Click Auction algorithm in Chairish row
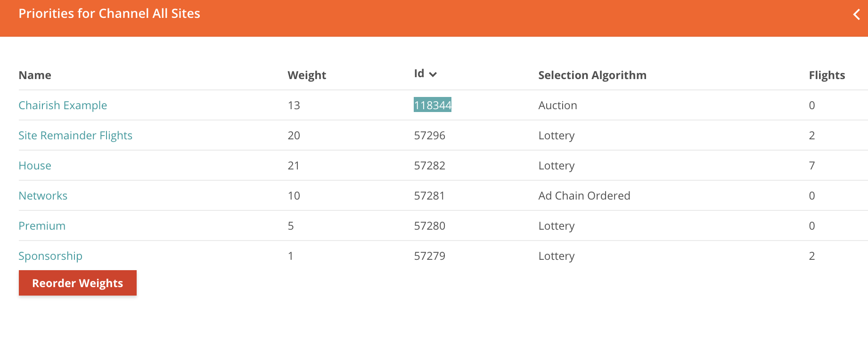The width and height of the screenshot is (868, 353). click(557, 105)
